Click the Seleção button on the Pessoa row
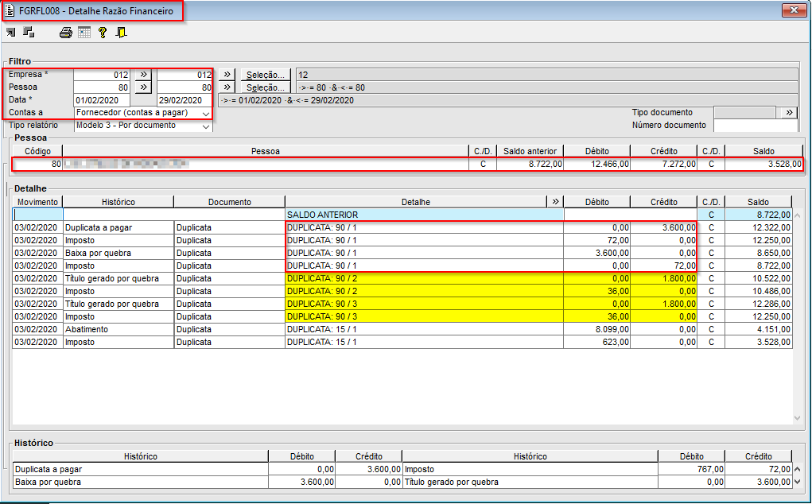 coord(265,87)
